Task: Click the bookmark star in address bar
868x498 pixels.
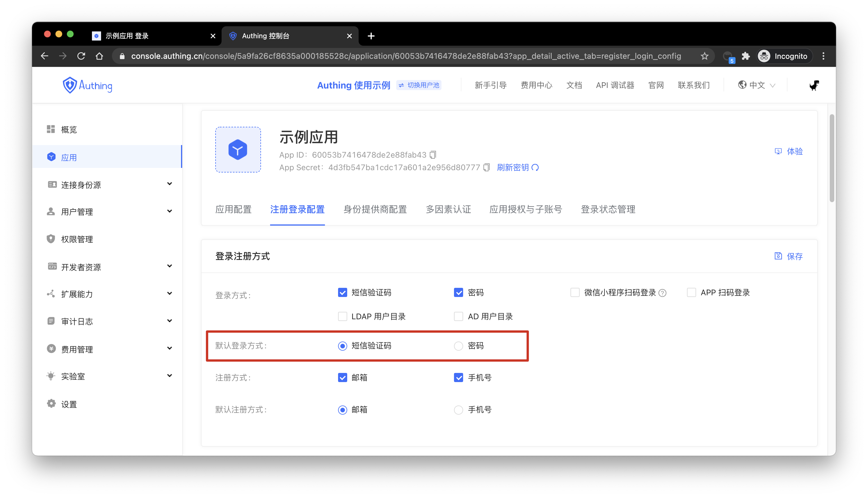Action: click(x=704, y=56)
